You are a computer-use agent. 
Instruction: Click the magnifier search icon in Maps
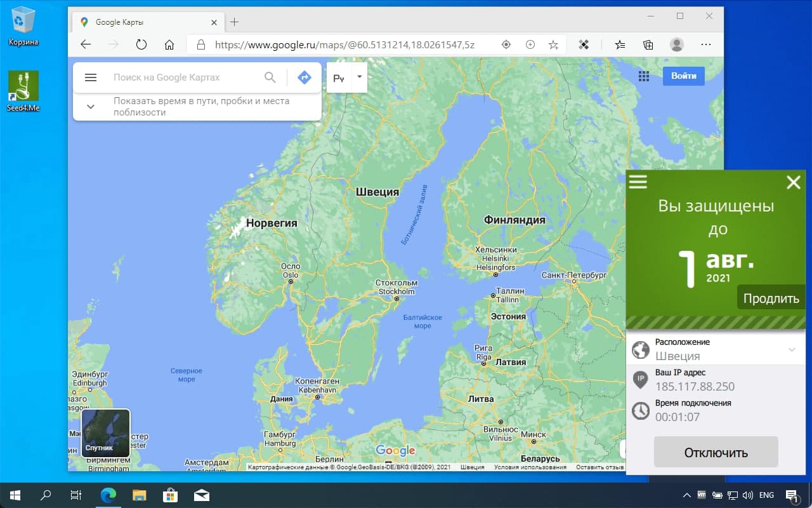point(270,77)
